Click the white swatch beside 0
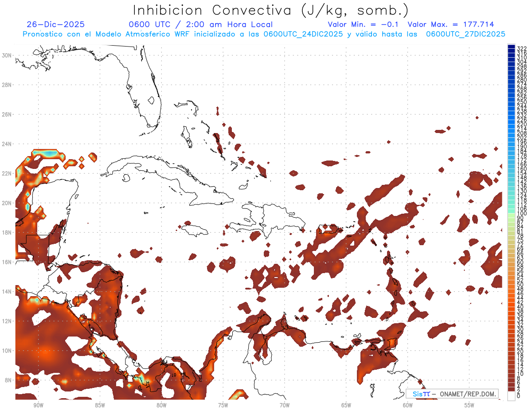The width and height of the screenshot is (532, 411). [x=511, y=396]
